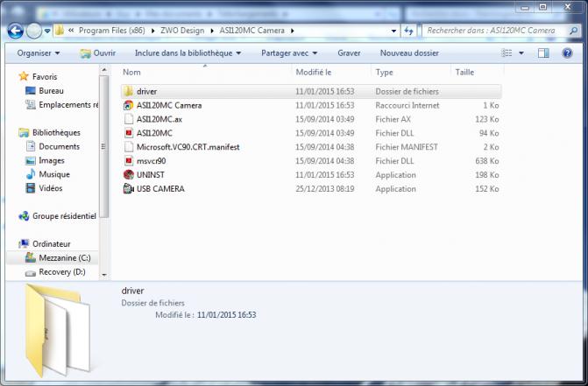The image size is (588, 386).
Task: Open the Help icon
Action: click(567, 53)
